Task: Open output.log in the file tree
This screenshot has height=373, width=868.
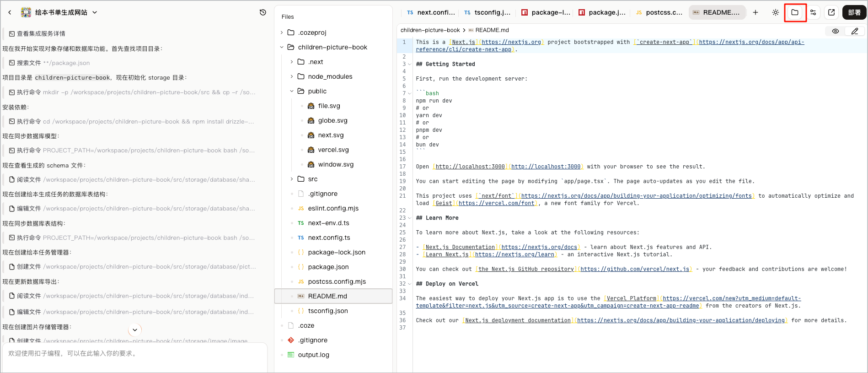Action: pos(314,355)
